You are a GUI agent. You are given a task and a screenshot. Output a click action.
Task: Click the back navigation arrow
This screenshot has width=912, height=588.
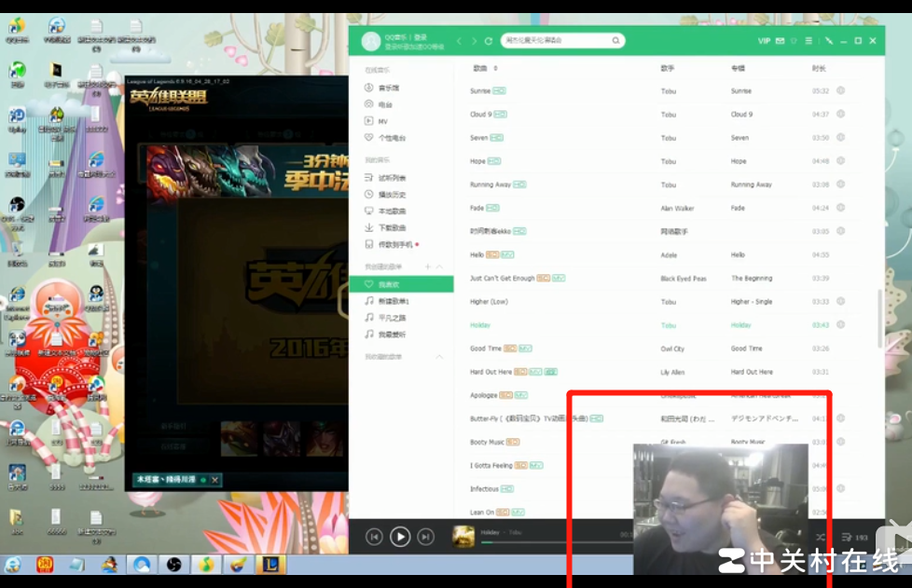(x=459, y=41)
